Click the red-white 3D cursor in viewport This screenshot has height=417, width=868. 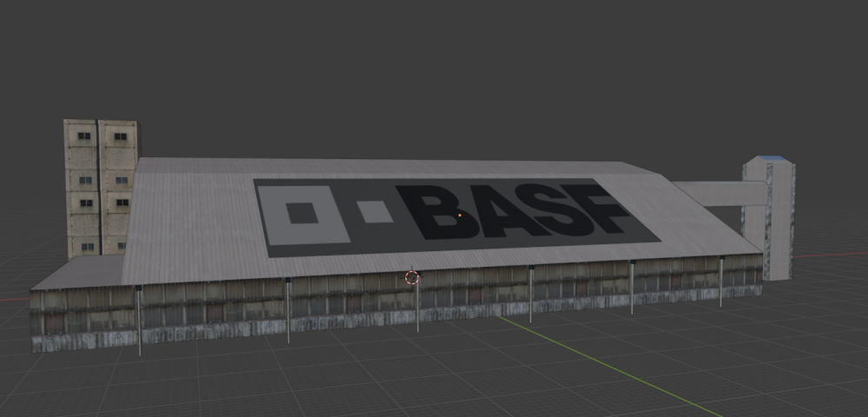click(x=411, y=277)
